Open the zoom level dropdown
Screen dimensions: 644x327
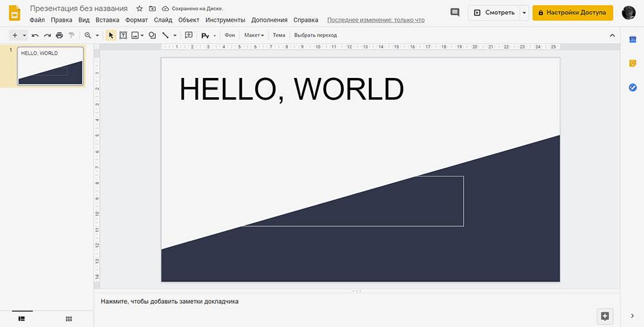coord(97,35)
